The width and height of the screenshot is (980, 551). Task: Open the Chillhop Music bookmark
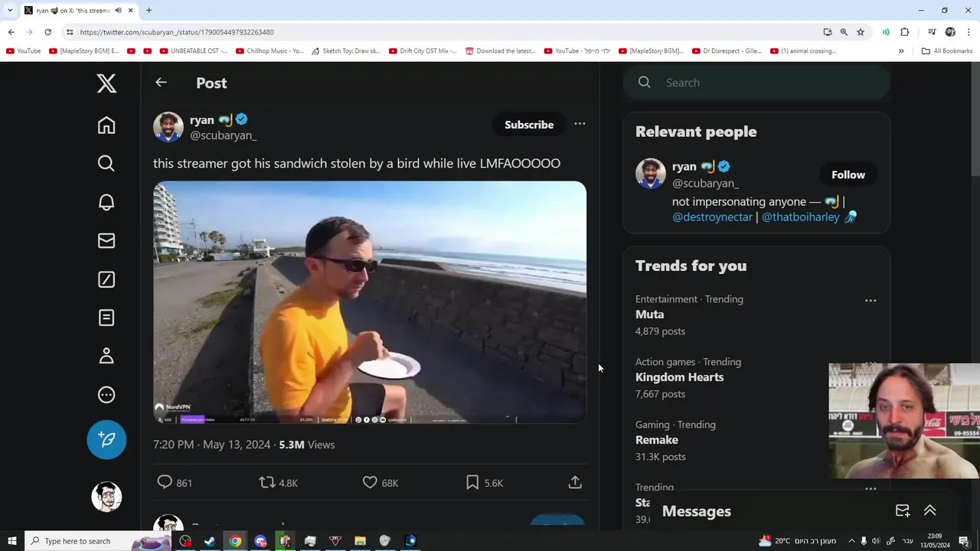click(x=266, y=51)
